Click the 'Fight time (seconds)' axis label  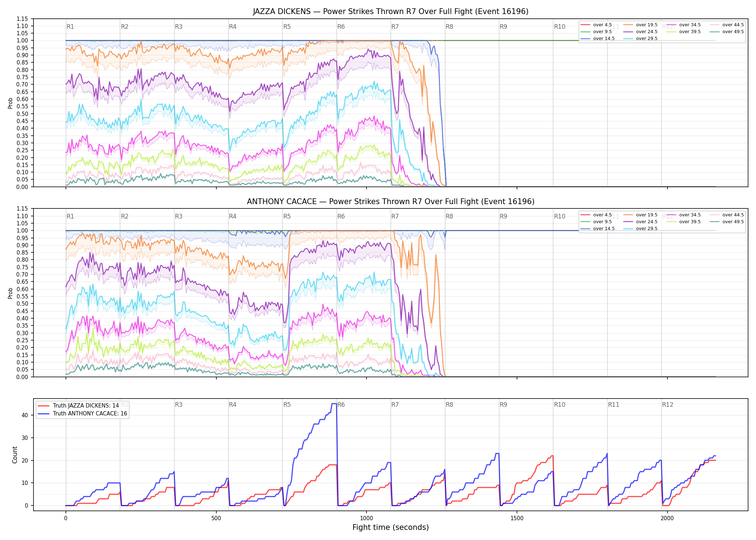[x=391, y=527]
